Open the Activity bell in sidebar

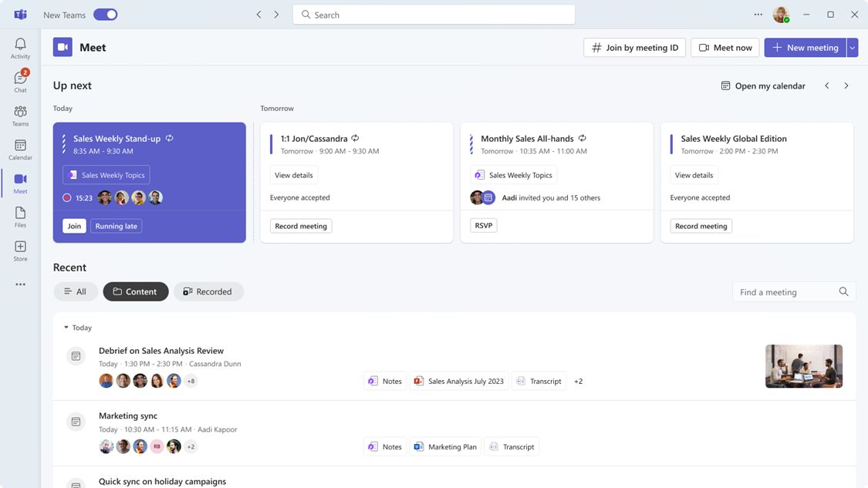pos(20,48)
